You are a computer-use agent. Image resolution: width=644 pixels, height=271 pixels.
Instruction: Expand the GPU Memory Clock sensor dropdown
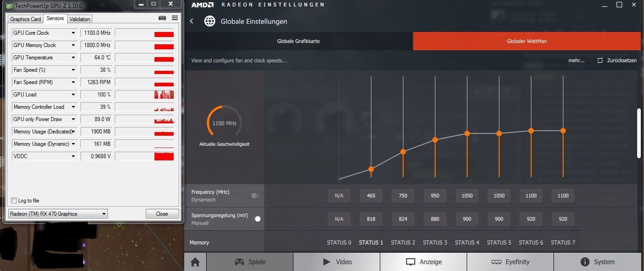pyautogui.click(x=73, y=45)
